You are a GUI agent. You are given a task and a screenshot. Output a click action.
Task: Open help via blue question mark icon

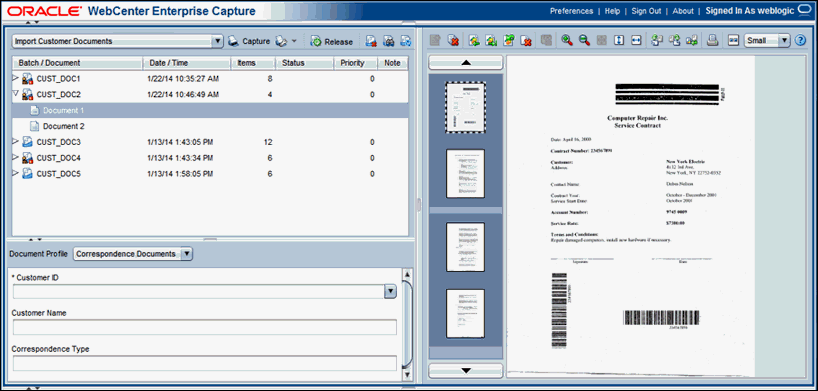(x=801, y=41)
